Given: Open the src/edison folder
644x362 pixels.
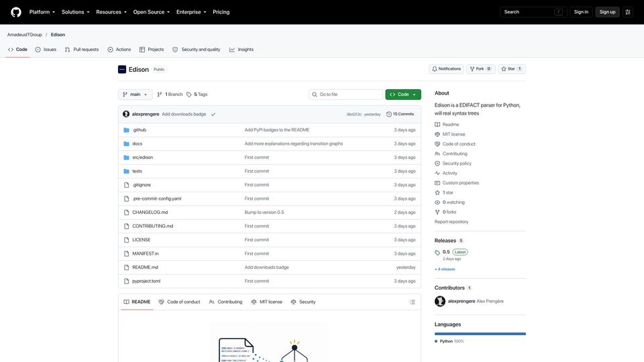Looking at the screenshot, I should [x=142, y=157].
